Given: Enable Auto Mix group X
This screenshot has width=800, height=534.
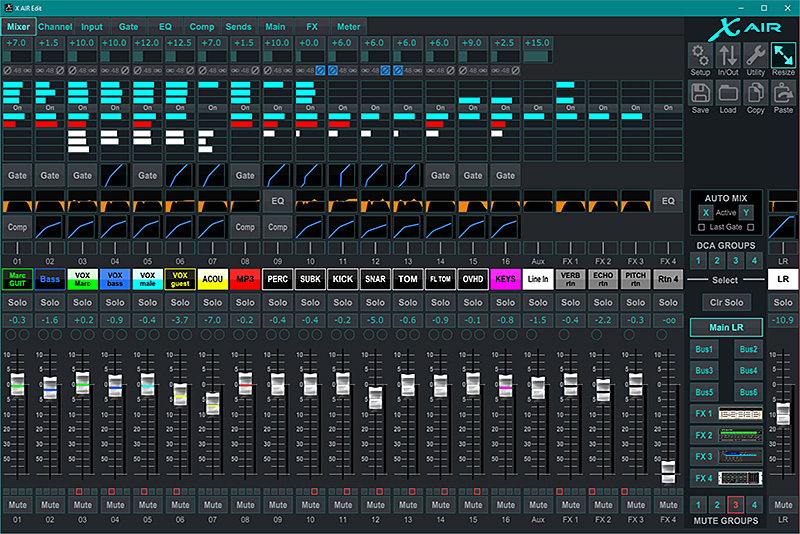Looking at the screenshot, I should click(x=705, y=213).
